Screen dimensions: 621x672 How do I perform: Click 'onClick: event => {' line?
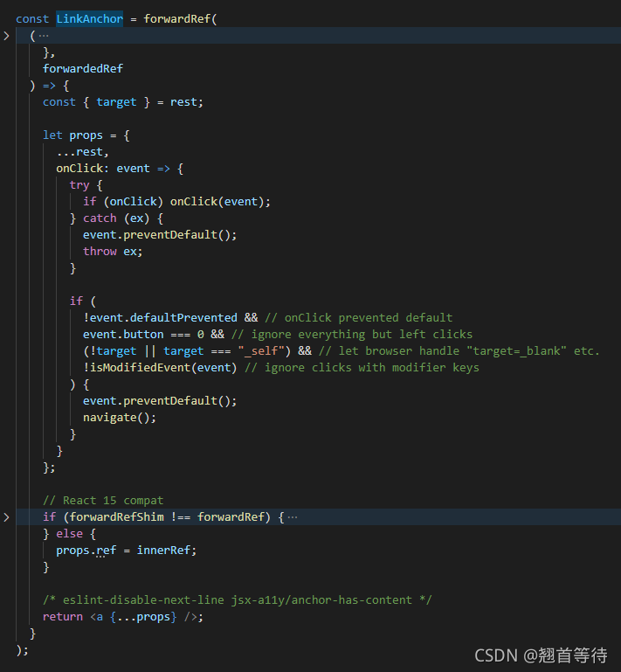click(120, 169)
